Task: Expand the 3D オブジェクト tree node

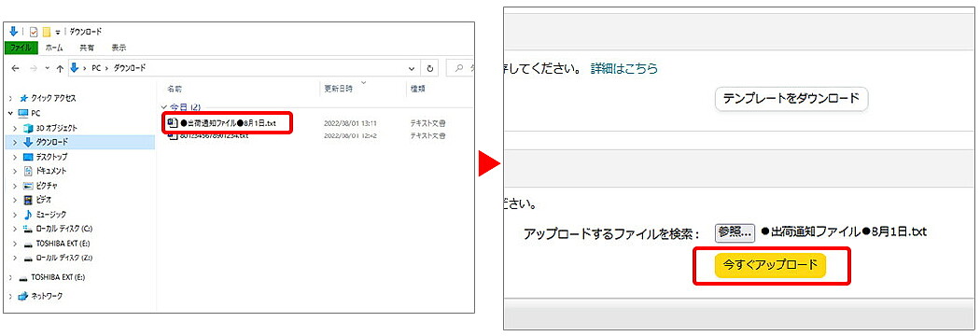Action: [15, 128]
